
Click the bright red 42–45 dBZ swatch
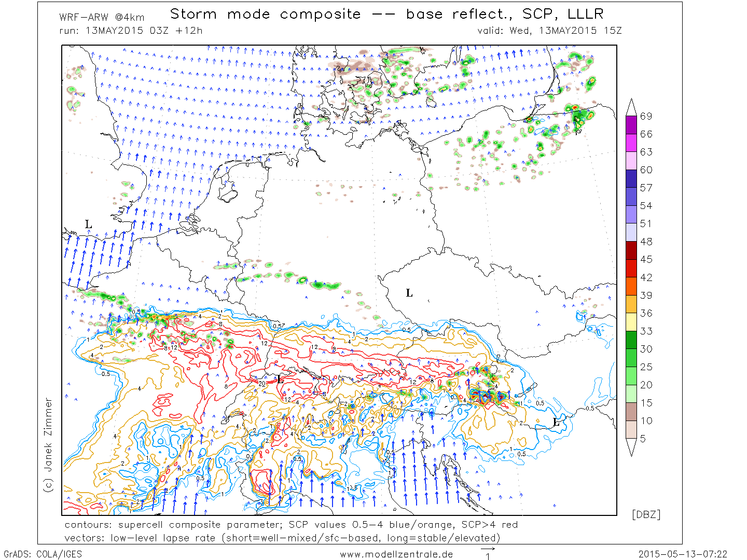[631, 268]
